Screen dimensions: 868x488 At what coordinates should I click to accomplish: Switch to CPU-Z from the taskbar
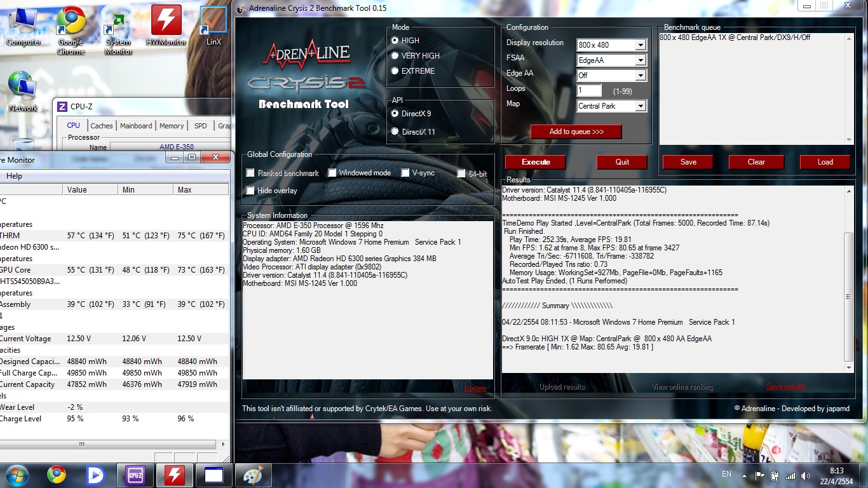click(135, 475)
